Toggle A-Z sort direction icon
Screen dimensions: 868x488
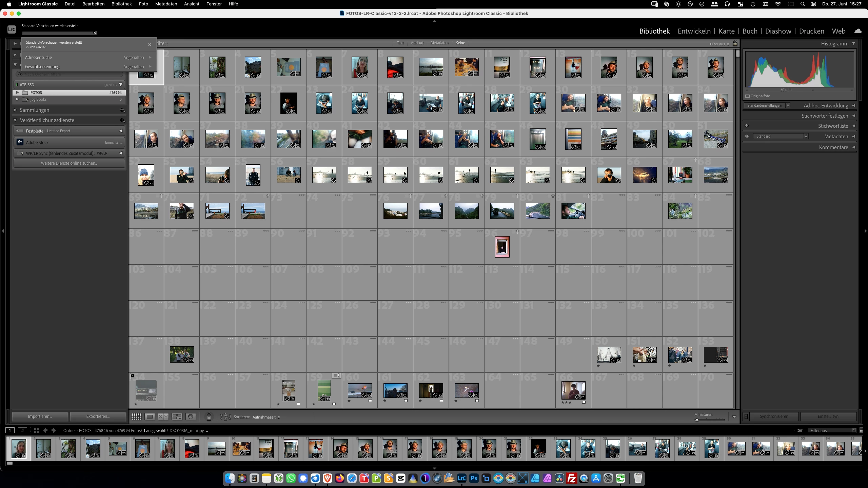point(225,417)
